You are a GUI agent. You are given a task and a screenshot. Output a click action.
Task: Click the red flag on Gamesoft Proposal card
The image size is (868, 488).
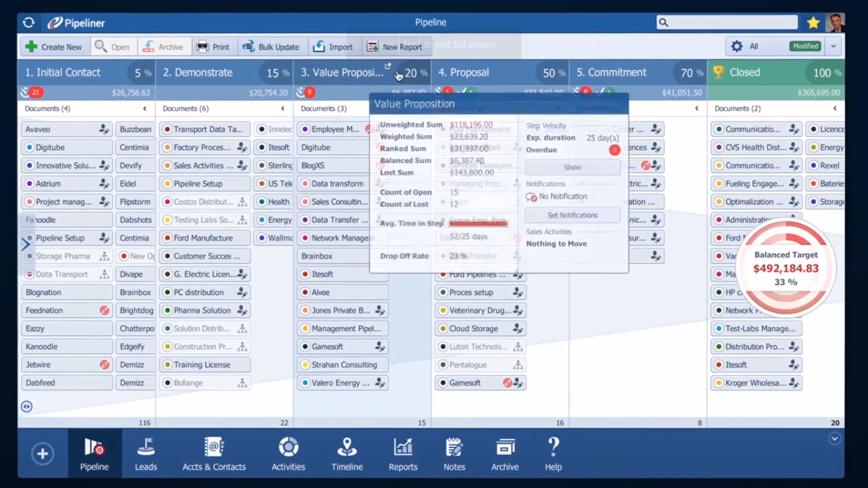click(x=507, y=384)
